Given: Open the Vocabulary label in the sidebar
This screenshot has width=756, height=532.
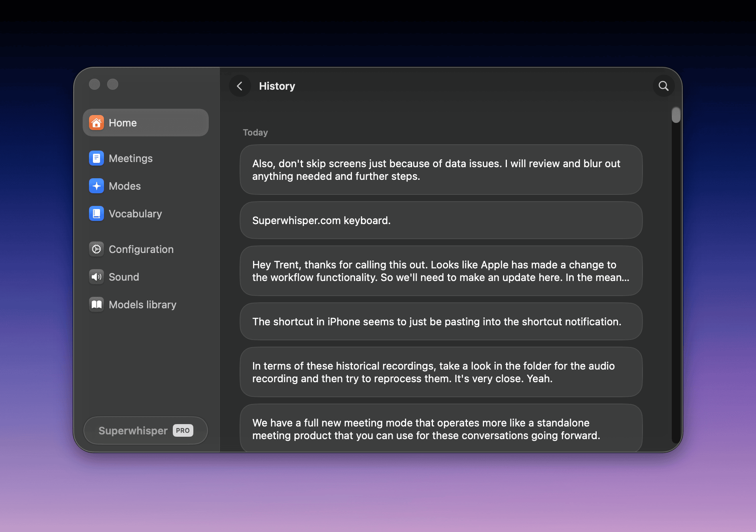Looking at the screenshot, I should tap(135, 214).
